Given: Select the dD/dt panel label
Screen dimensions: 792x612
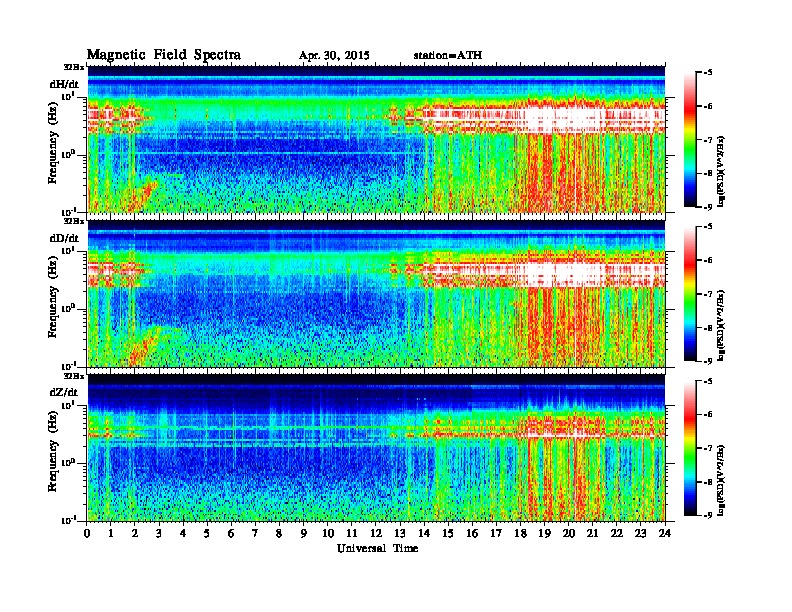Looking at the screenshot, I should (x=64, y=238).
